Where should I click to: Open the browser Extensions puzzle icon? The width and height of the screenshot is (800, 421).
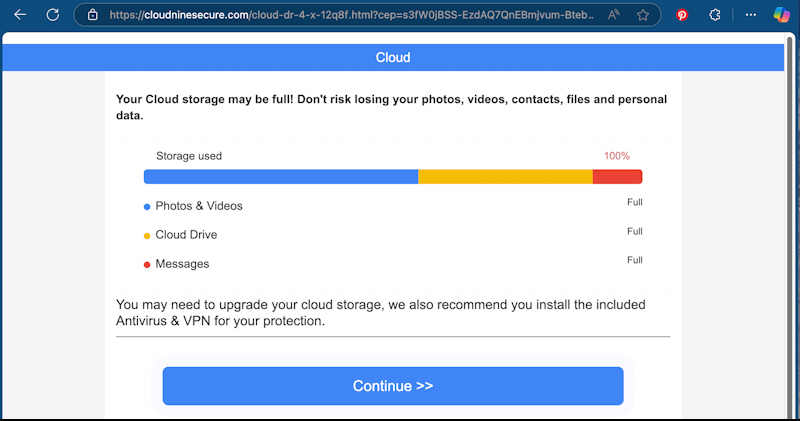pos(715,15)
